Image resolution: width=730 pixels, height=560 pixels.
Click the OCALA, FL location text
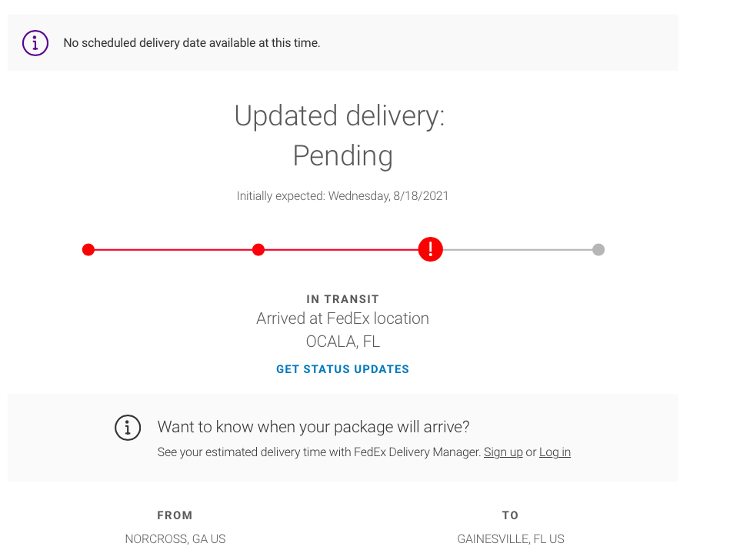[x=342, y=342]
